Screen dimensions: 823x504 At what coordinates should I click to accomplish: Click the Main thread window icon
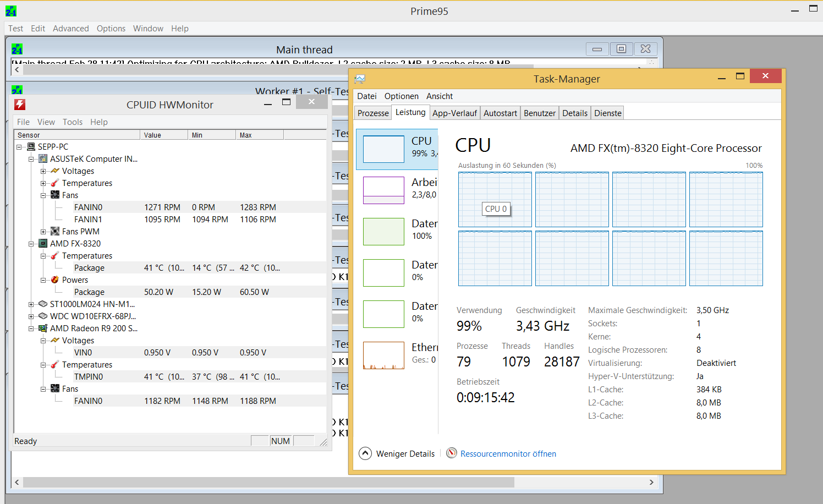pyautogui.click(x=17, y=50)
